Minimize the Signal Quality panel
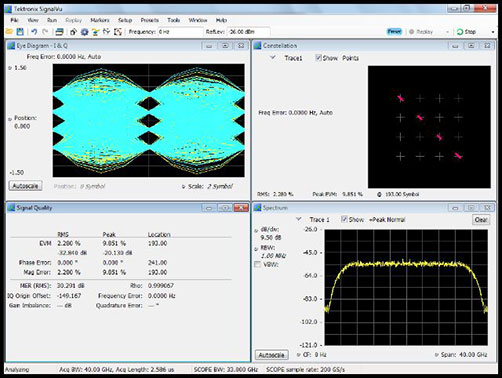This screenshot has height=378, width=502. click(x=209, y=208)
